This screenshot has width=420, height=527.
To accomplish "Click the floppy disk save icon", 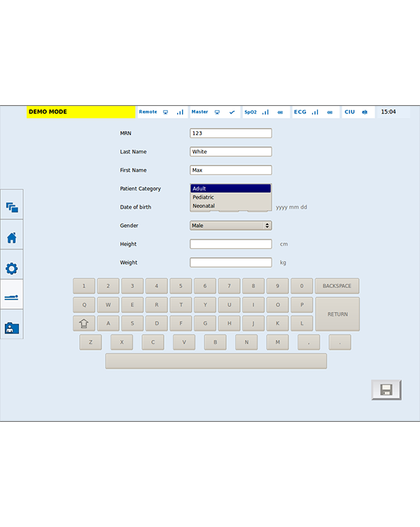I will coord(386,390).
